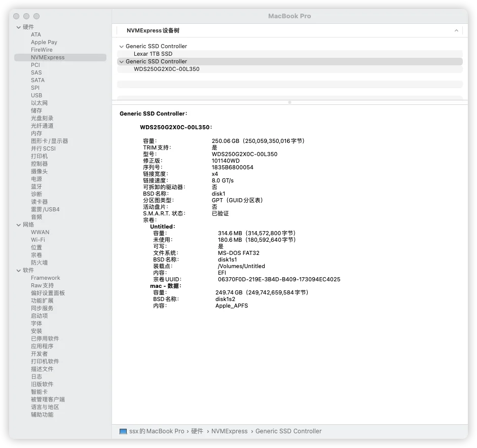The image size is (477, 448).
Task: Open 字体 in the sidebar
Action: (36, 324)
